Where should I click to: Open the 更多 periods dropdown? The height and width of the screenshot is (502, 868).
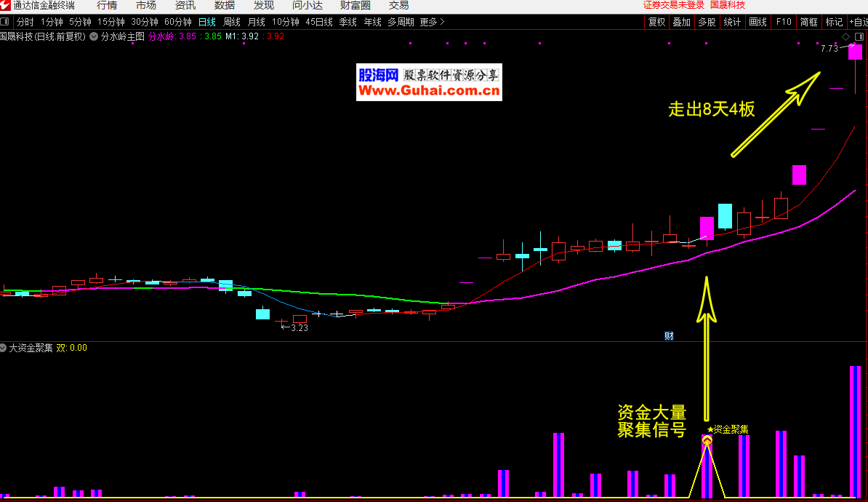pos(432,22)
